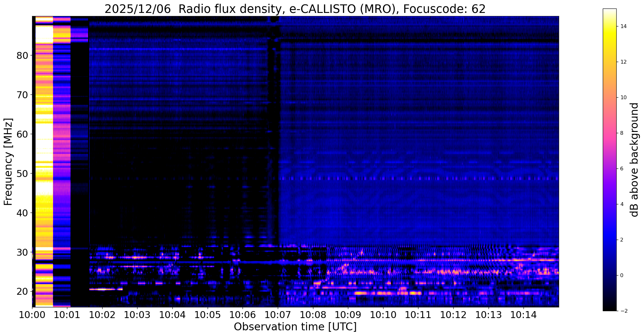Click the 10:14 time tick label
Image resolution: width=644 pixels, height=336 pixels.
point(524,315)
